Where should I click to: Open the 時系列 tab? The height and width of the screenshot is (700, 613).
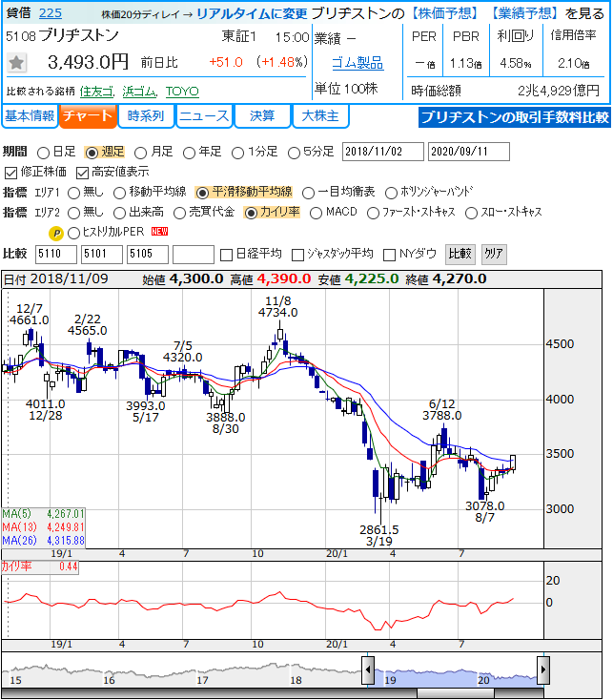(x=146, y=116)
